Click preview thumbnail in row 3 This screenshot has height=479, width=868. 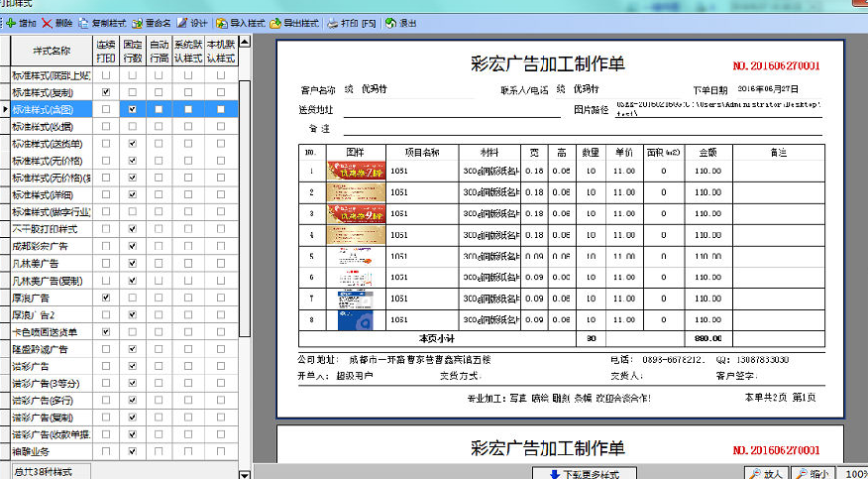point(356,214)
